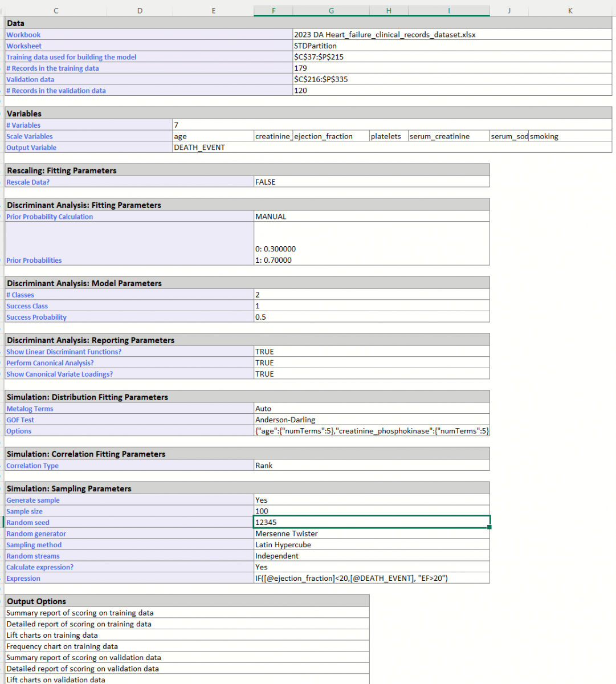616x684 pixels.
Task: Click the Workbook label link
Action: pyautogui.click(x=23, y=35)
